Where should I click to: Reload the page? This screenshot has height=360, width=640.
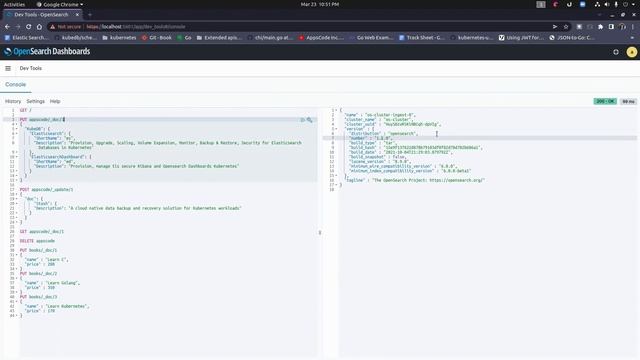29,27
